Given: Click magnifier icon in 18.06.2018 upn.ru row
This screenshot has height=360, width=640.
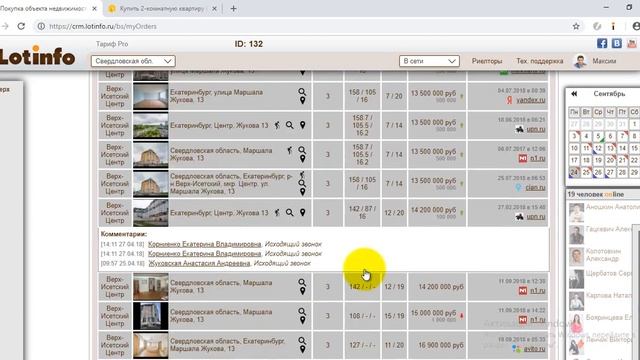Looking at the screenshot, I should coord(289,125).
